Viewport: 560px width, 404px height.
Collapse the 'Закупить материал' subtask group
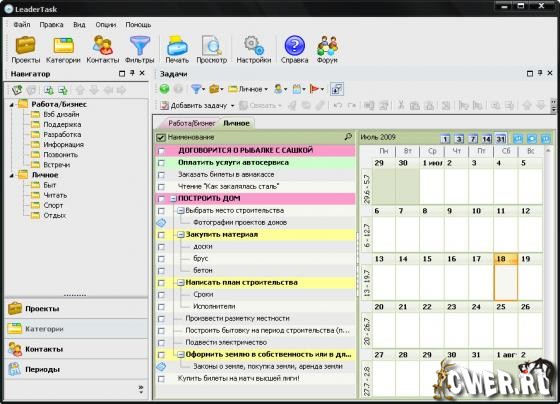[181, 235]
